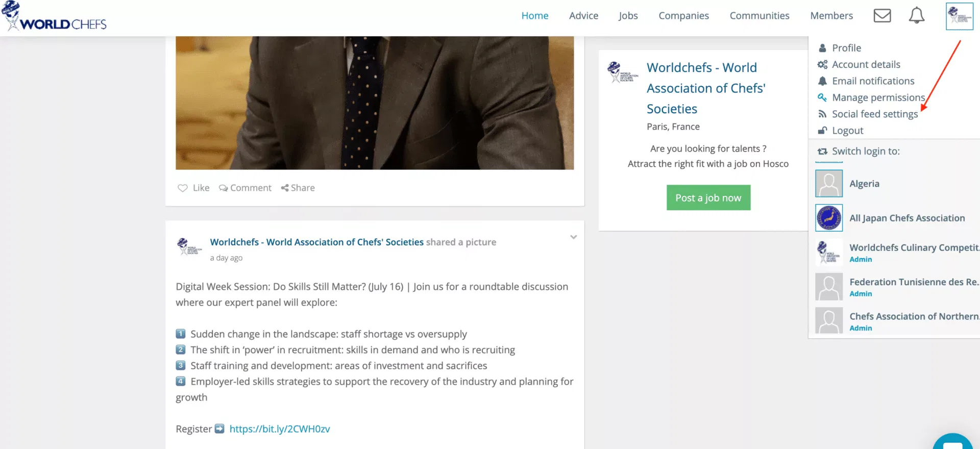The height and width of the screenshot is (449, 980).
Task: Click the Comment speech bubble icon
Action: [x=223, y=188]
